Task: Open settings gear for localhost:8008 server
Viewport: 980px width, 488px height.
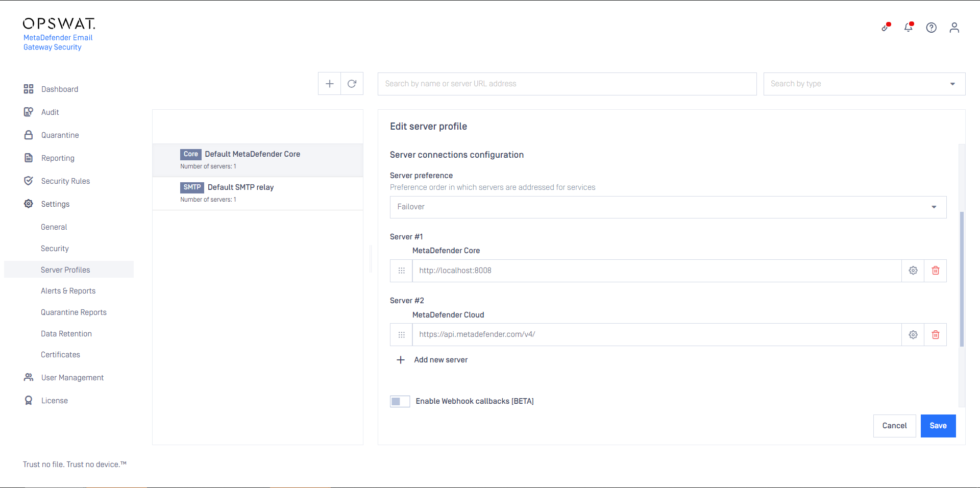Action: [913, 271]
